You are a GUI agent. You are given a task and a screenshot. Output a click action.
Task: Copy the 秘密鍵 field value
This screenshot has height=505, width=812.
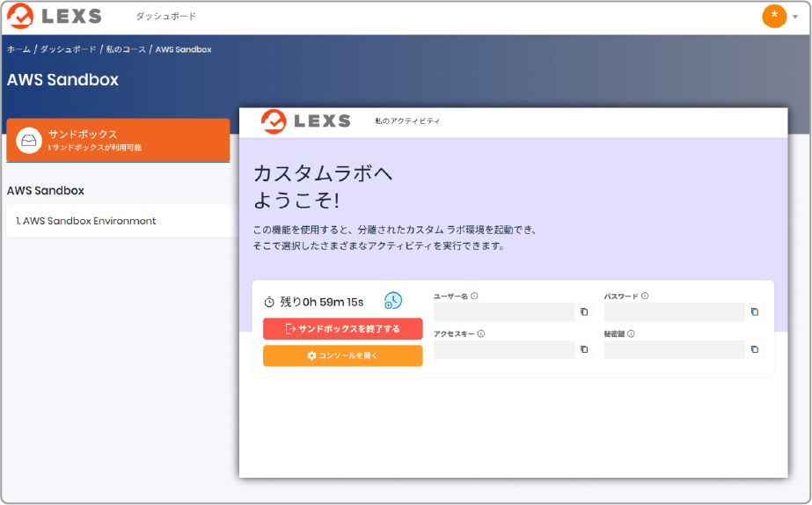755,349
